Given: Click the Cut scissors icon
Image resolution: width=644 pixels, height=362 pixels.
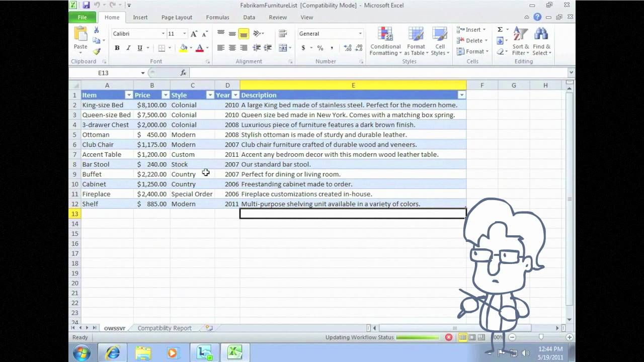Looking at the screenshot, I should [97, 30].
